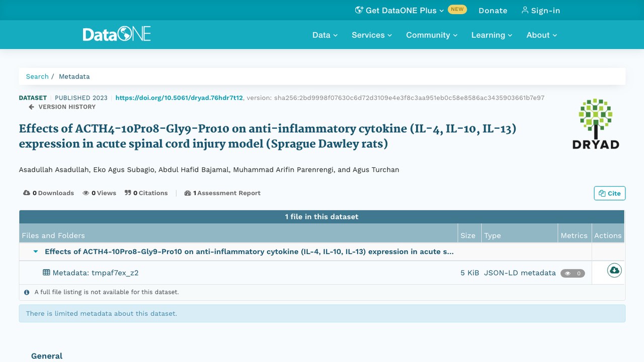Click the table icon beside tmpaf7ex_z2
This screenshot has width=644, height=362.
click(x=46, y=273)
